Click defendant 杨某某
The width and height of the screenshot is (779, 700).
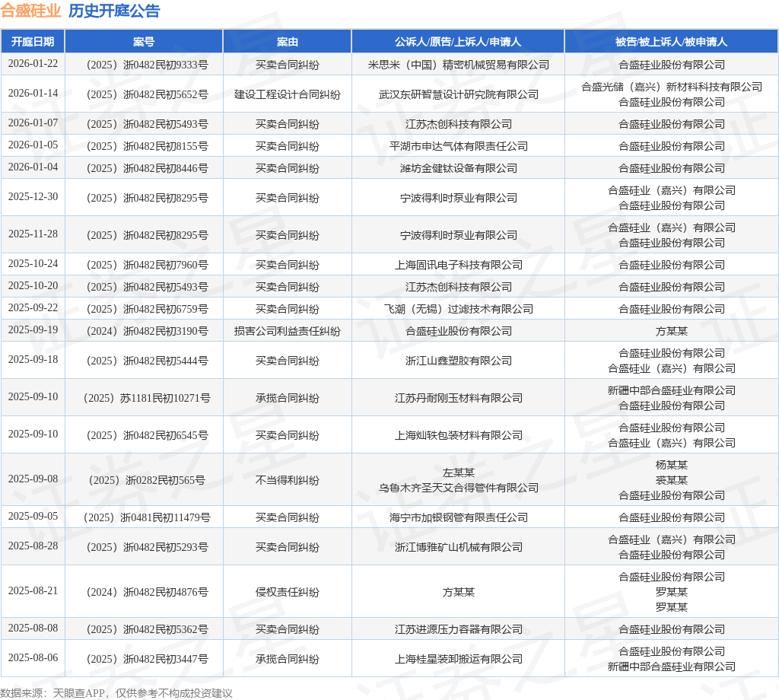671,465
